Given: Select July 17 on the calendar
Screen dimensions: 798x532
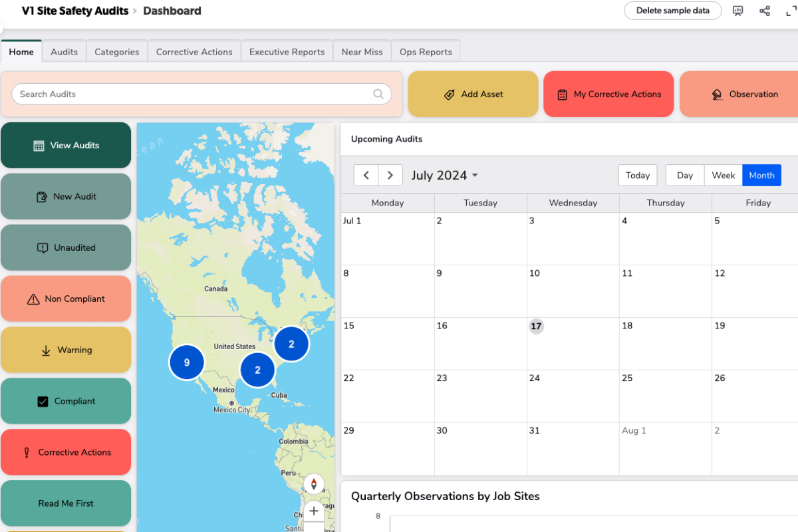Looking at the screenshot, I should click(x=536, y=327).
